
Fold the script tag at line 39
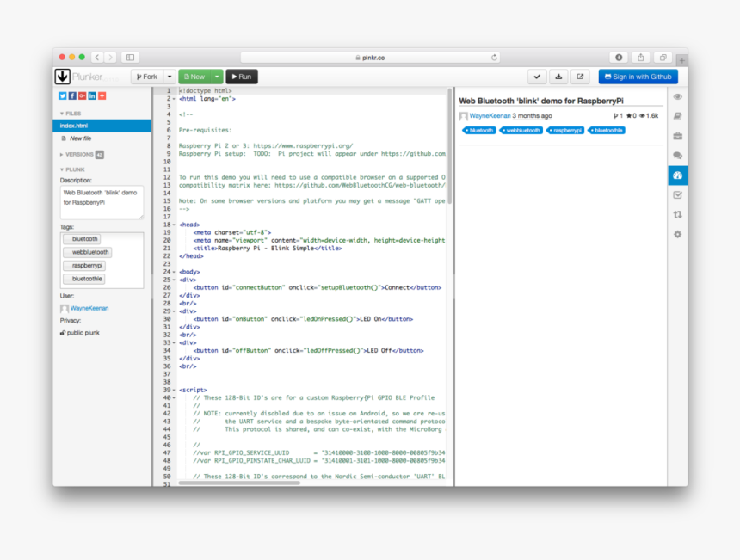174,391
